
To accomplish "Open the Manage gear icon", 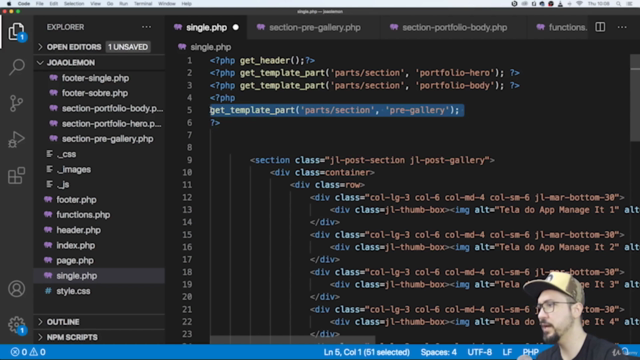I will [x=16, y=325].
